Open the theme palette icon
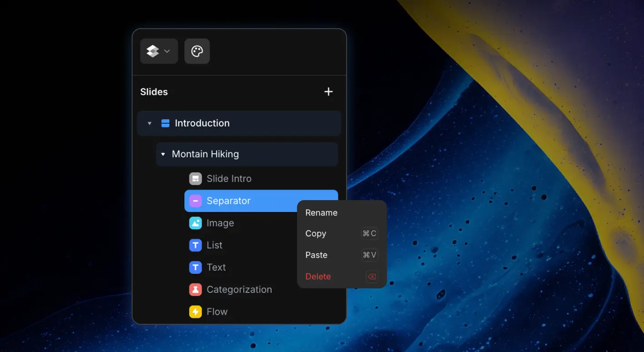 197,51
